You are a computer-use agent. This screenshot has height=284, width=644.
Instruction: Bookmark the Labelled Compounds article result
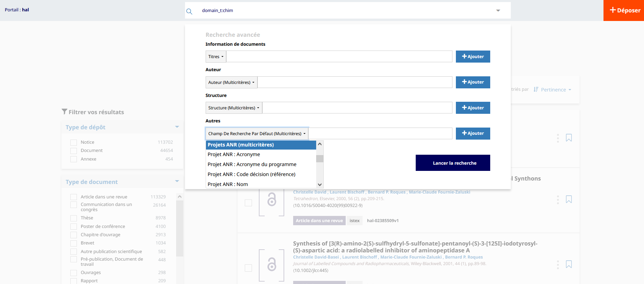pyautogui.click(x=569, y=264)
